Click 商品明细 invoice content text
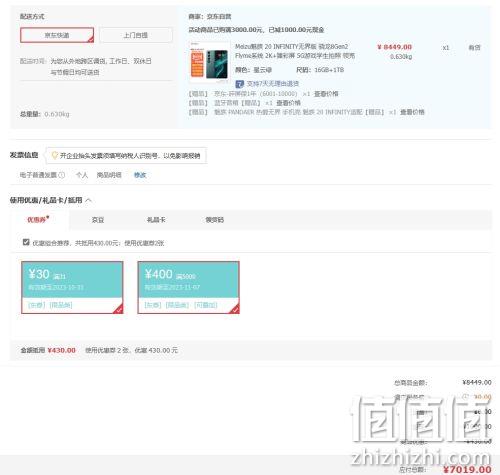The width and height of the screenshot is (500, 475). coord(109,175)
